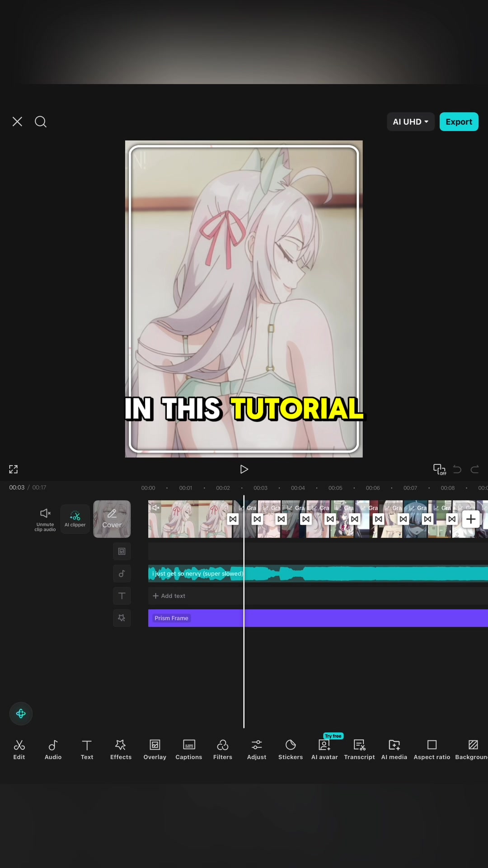Image resolution: width=488 pixels, height=868 pixels.
Task: Select the text track T icon
Action: click(122, 596)
